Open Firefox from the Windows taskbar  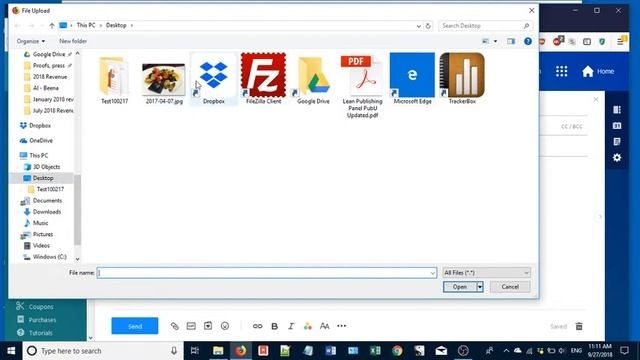(x=240, y=351)
